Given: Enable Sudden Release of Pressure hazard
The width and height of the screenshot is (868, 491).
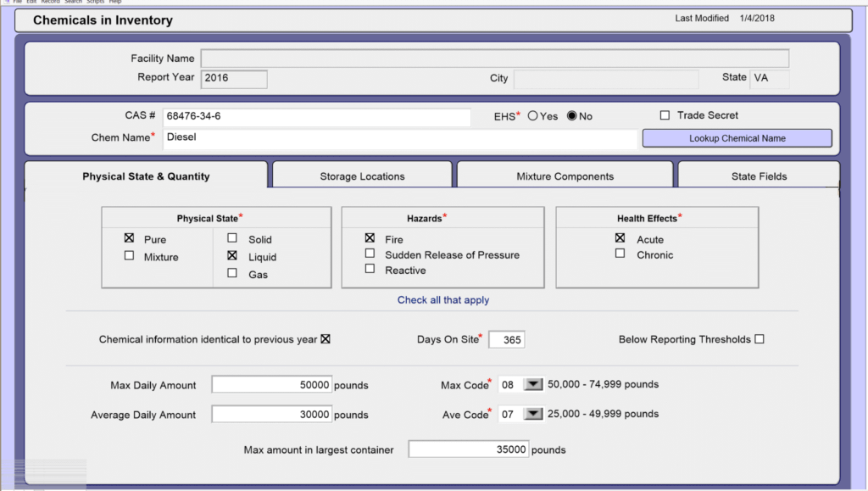Looking at the screenshot, I should (370, 254).
